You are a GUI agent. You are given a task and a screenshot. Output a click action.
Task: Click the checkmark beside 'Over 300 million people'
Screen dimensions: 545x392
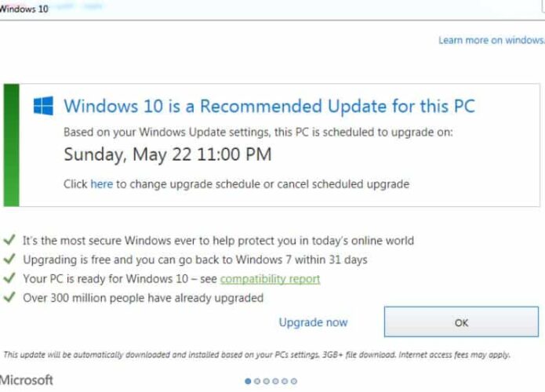click(9, 297)
